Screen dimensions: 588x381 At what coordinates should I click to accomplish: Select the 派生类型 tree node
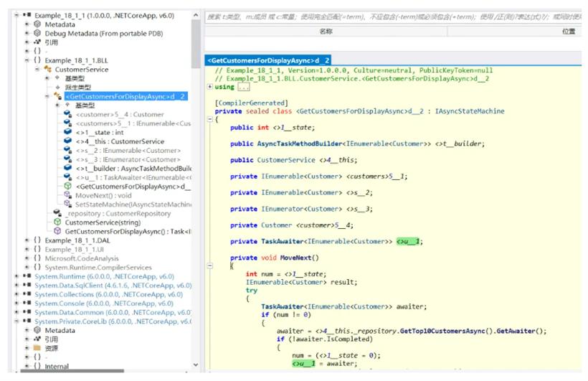pyautogui.click(x=78, y=88)
